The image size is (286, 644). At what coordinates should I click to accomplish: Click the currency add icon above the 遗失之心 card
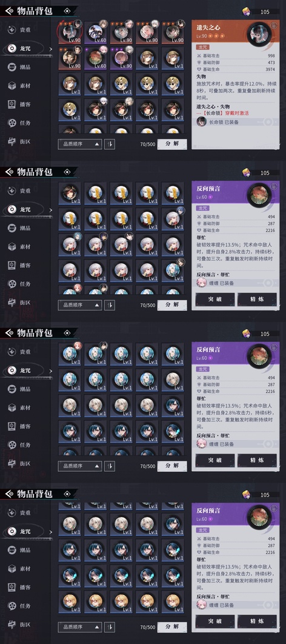pyautogui.click(x=247, y=12)
